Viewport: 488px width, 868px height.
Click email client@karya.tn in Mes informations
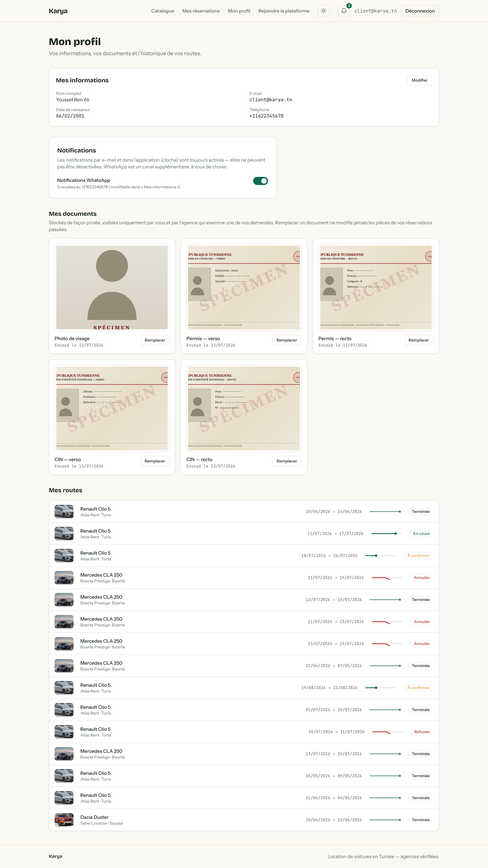click(271, 100)
